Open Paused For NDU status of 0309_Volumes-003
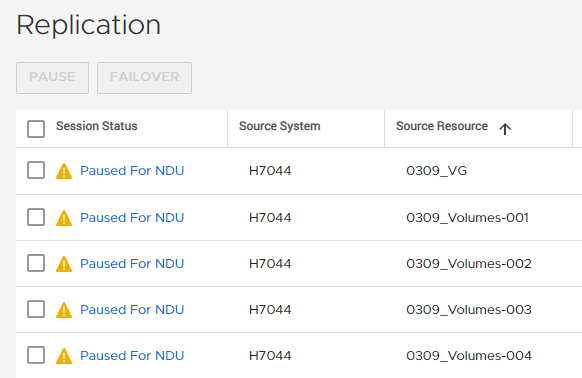This screenshot has height=378, width=582. [132, 309]
